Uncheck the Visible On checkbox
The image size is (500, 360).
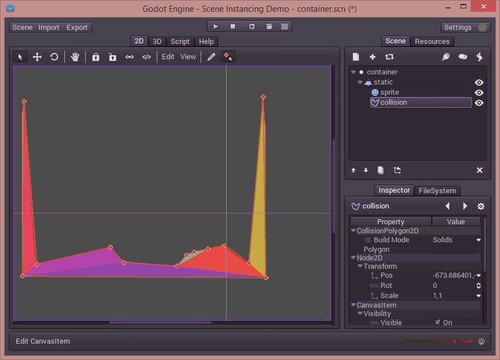(x=437, y=322)
